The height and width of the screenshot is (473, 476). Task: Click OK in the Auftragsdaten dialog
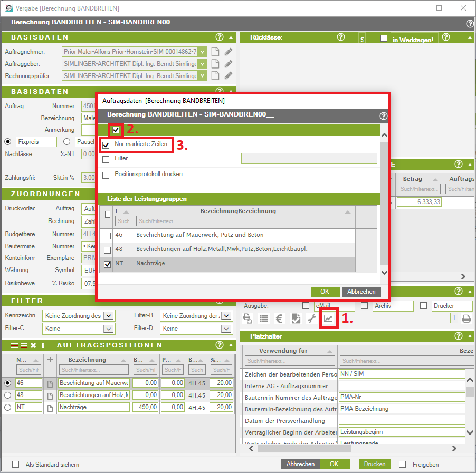pos(325,292)
